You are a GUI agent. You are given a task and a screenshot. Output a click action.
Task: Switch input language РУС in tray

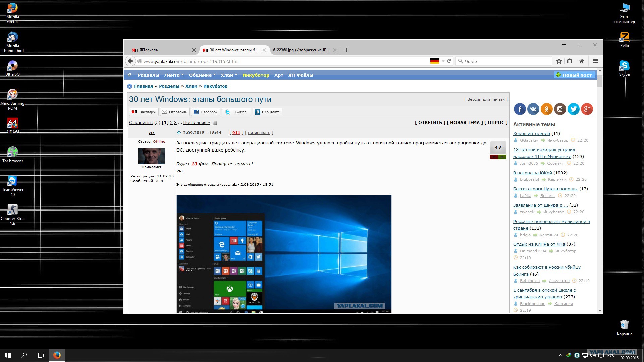click(611, 355)
